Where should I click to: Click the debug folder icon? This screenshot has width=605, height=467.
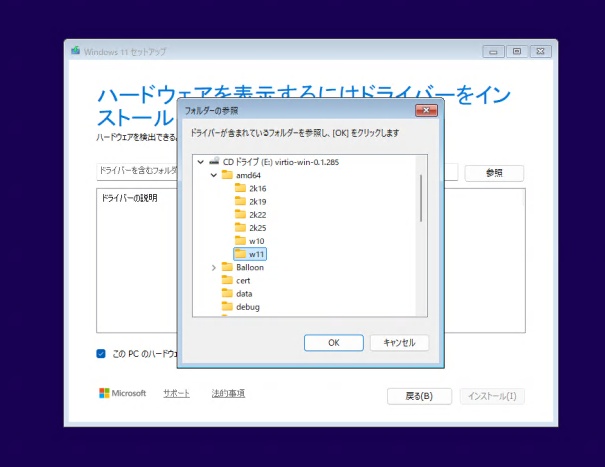coord(227,306)
